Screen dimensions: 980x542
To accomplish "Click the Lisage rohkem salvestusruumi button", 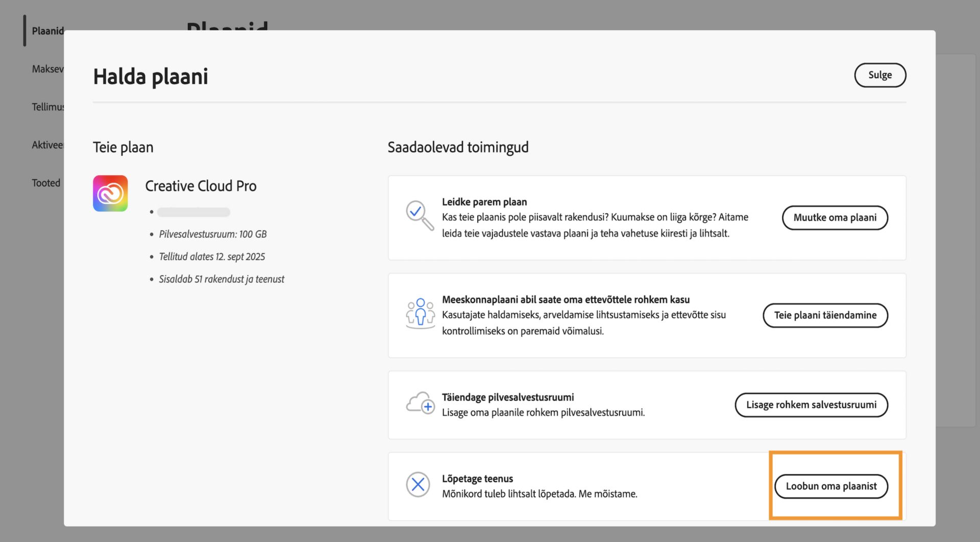I will pos(812,405).
